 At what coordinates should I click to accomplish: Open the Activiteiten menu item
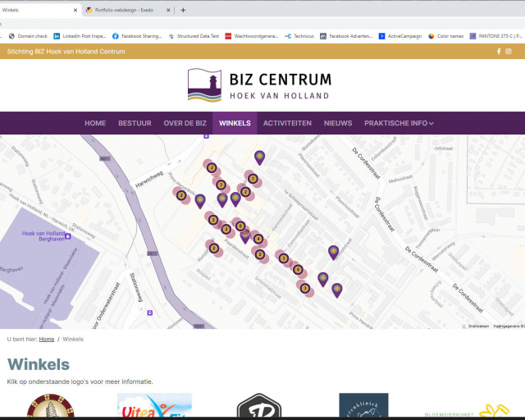tap(287, 123)
